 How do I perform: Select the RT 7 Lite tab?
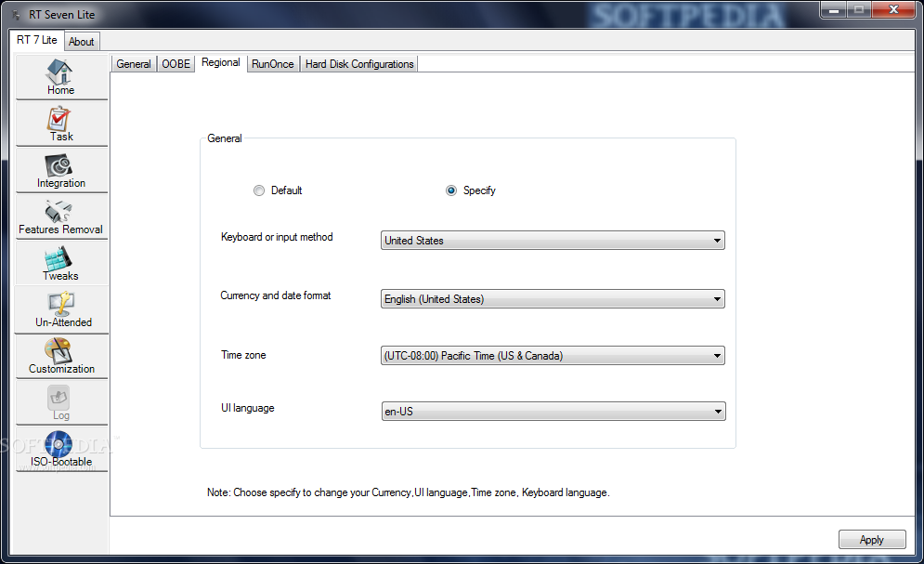pyautogui.click(x=36, y=40)
